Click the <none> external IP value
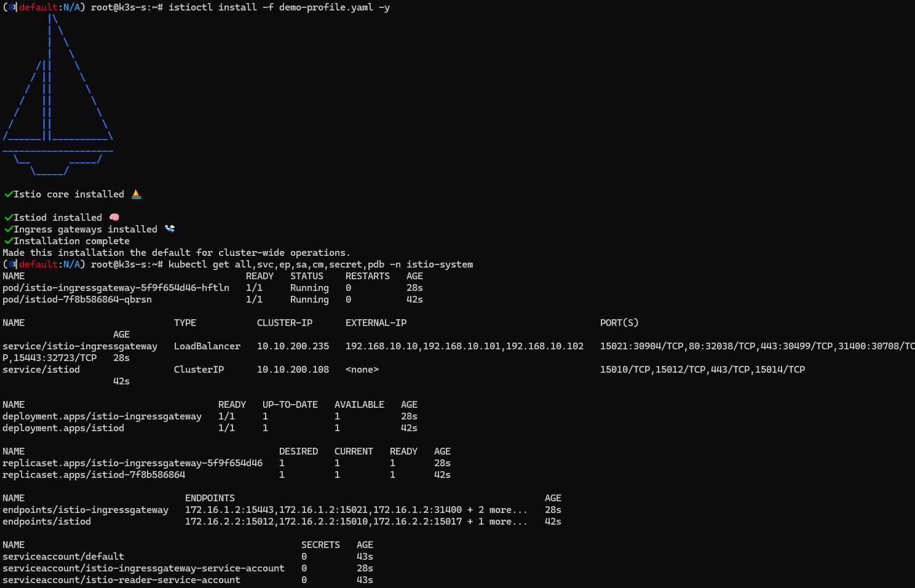 pyautogui.click(x=362, y=370)
